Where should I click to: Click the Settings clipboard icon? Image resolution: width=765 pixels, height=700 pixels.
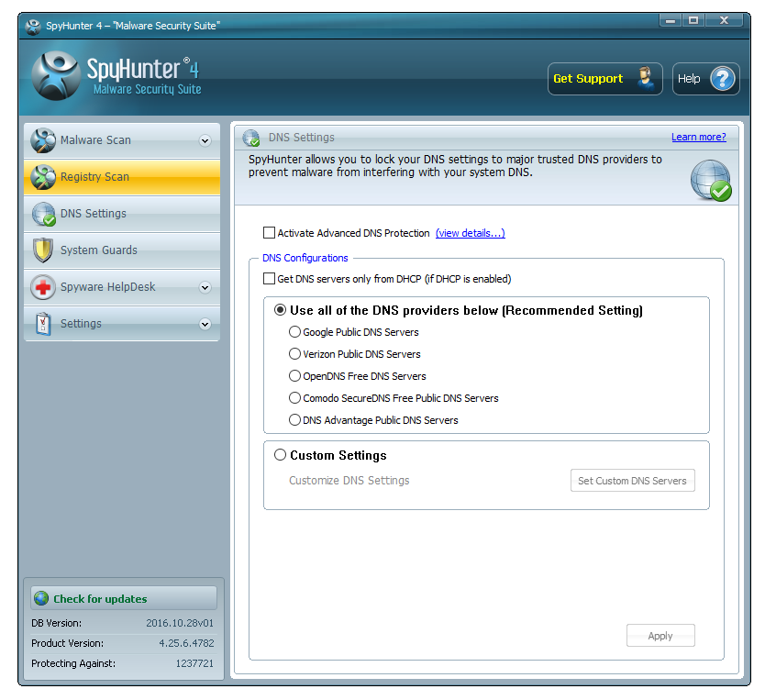(43, 324)
